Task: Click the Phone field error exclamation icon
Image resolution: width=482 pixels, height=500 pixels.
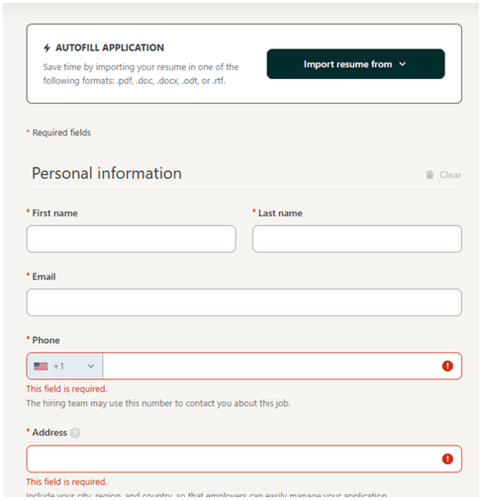Action: [x=447, y=366]
